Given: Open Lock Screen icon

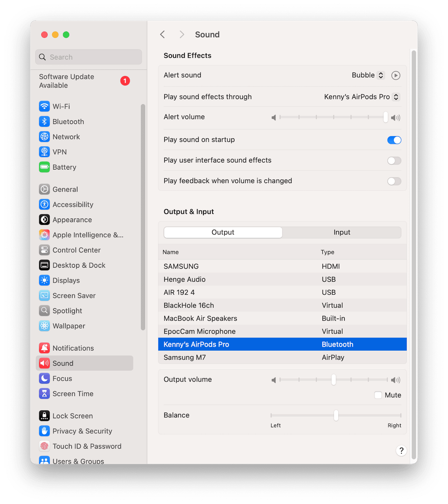Looking at the screenshot, I should [x=44, y=416].
